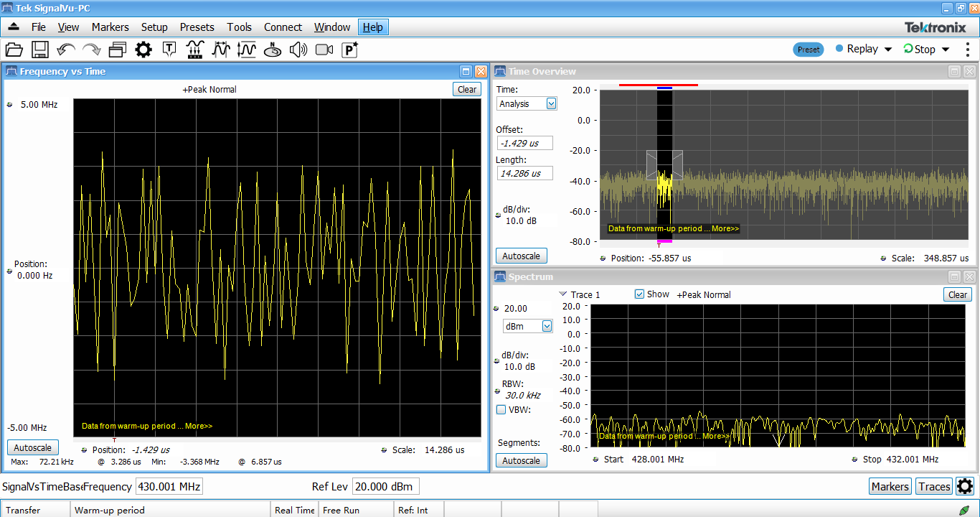Click the RBW 30.0 kHz value

tap(522, 395)
